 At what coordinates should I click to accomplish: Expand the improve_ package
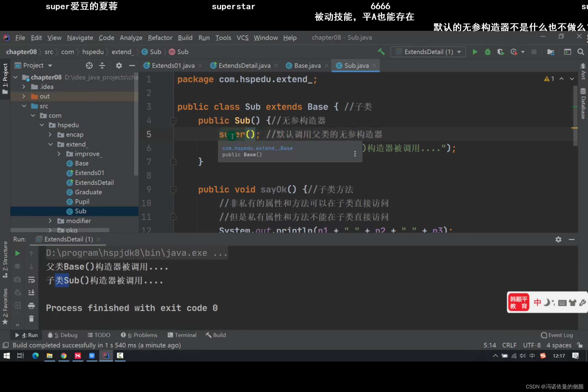59,154
